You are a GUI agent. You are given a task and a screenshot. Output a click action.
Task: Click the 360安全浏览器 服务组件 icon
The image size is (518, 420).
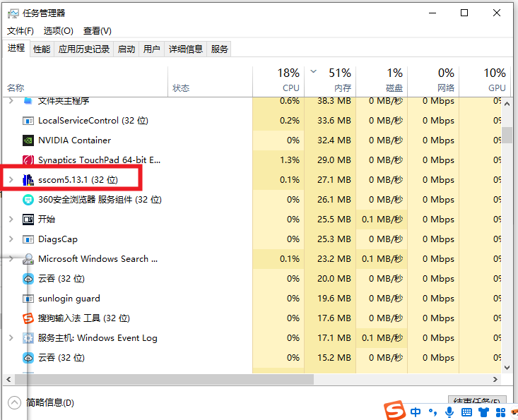(28, 200)
